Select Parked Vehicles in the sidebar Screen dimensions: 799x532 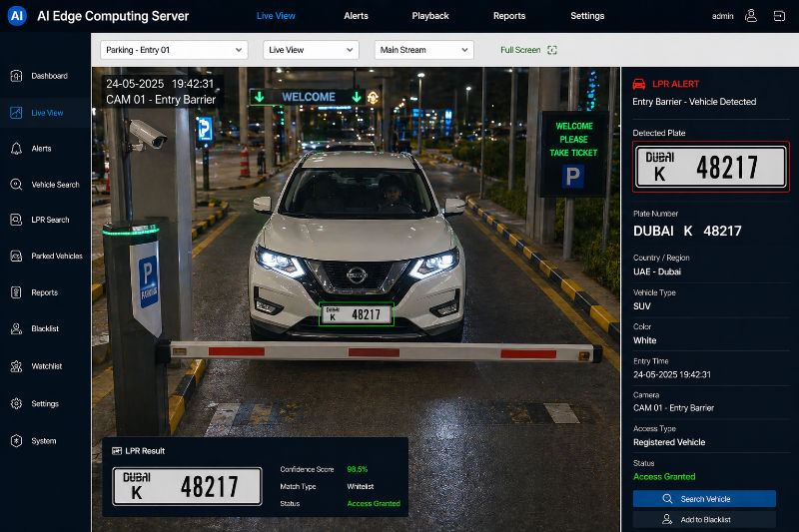click(x=45, y=256)
